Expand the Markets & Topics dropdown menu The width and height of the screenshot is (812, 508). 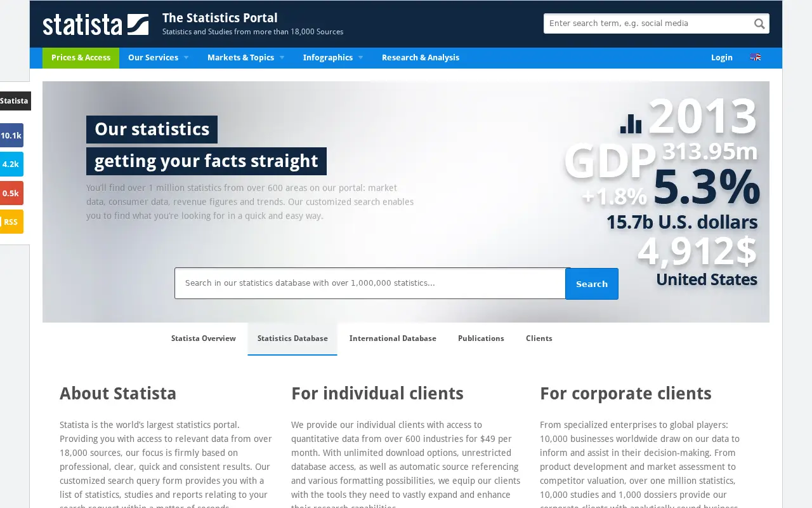point(246,58)
